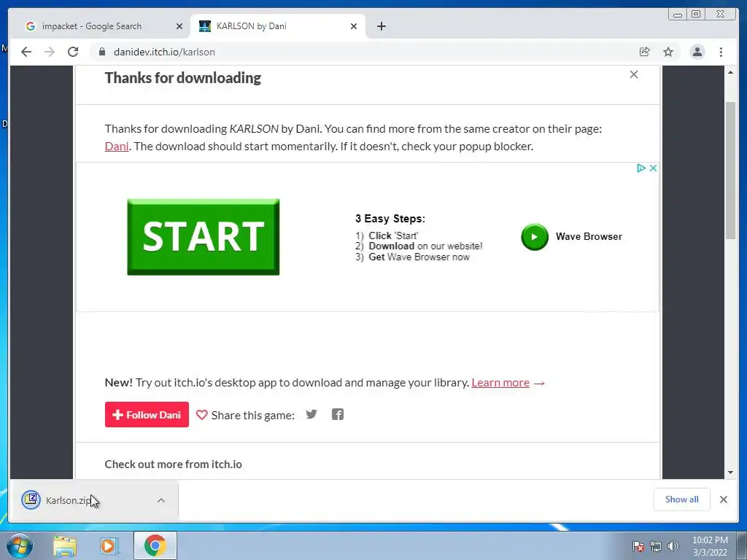Follow the Dani creator page link
The width and height of the screenshot is (747, 560).
(x=117, y=146)
